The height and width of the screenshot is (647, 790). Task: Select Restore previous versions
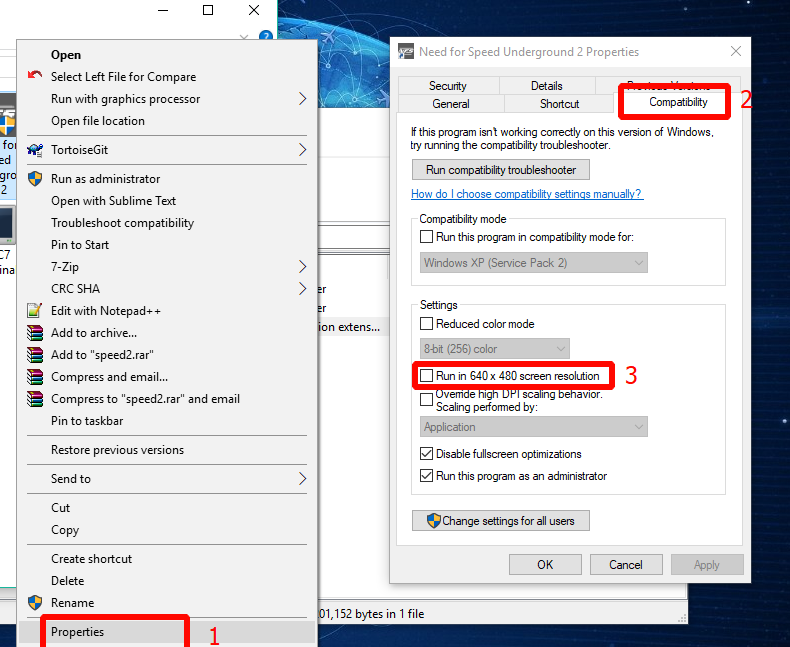tap(167, 449)
